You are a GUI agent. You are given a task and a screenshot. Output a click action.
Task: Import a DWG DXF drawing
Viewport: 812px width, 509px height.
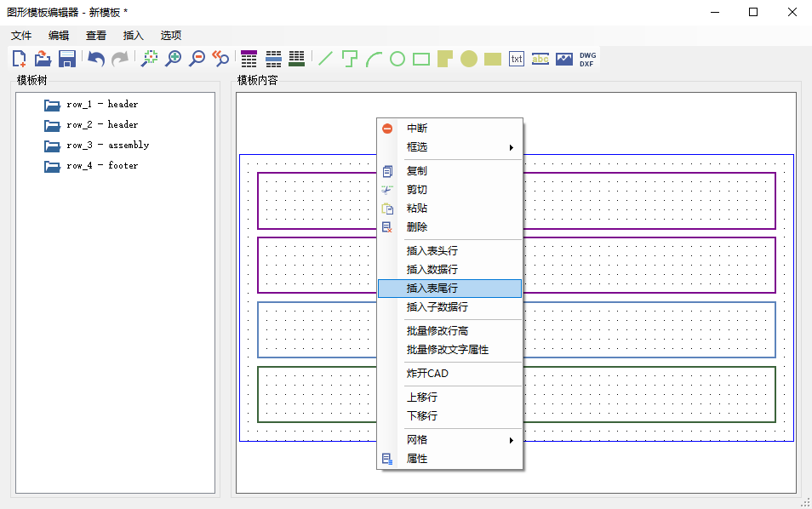point(588,59)
